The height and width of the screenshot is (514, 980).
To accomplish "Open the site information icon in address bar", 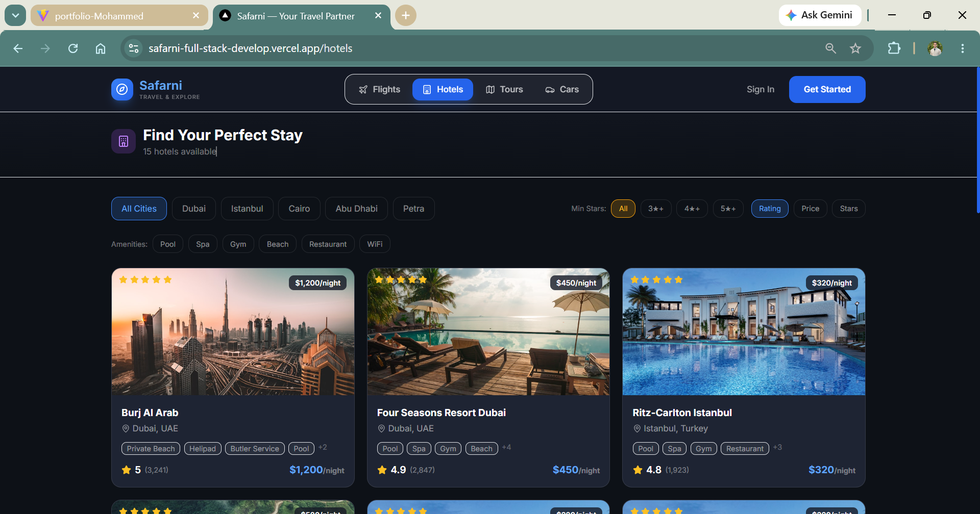I will tap(134, 48).
